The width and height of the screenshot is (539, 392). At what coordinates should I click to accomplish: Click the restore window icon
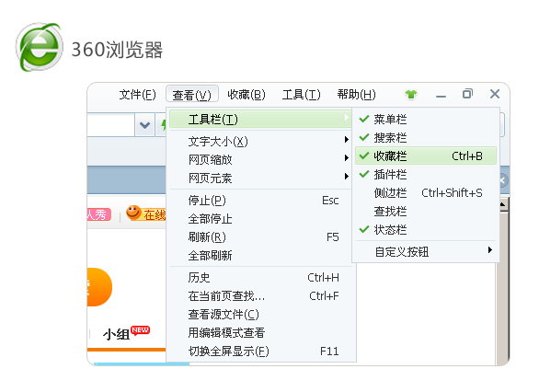[x=467, y=94]
